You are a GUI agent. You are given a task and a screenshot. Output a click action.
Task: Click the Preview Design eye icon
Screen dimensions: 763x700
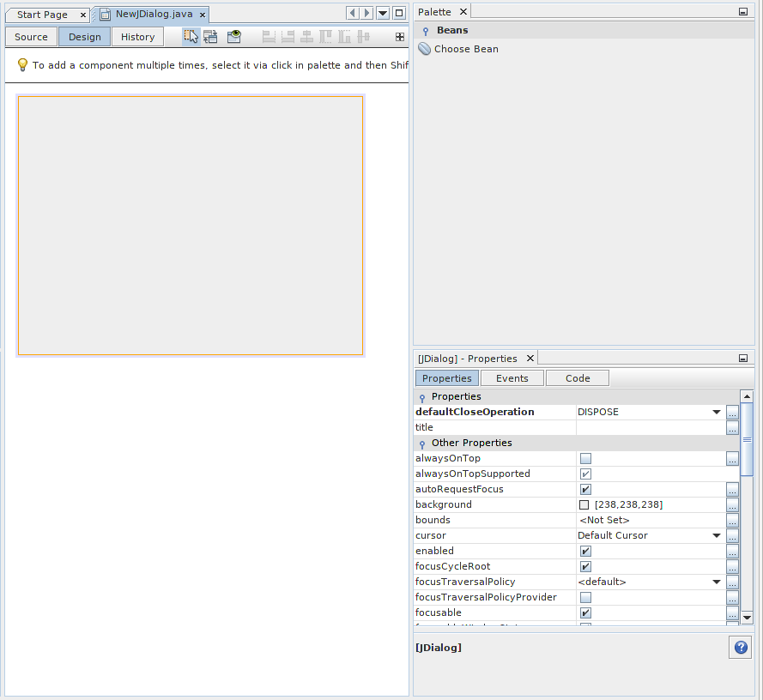pyautogui.click(x=234, y=37)
